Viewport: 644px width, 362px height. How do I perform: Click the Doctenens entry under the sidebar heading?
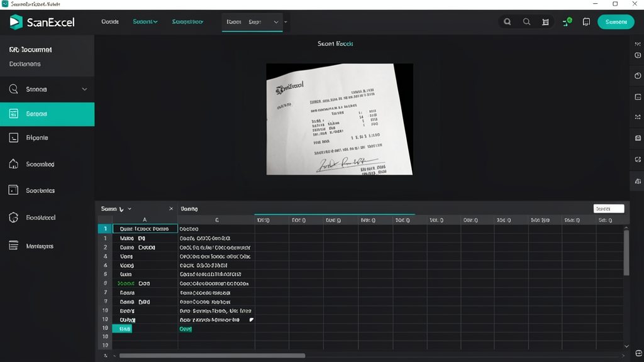point(25,64)
